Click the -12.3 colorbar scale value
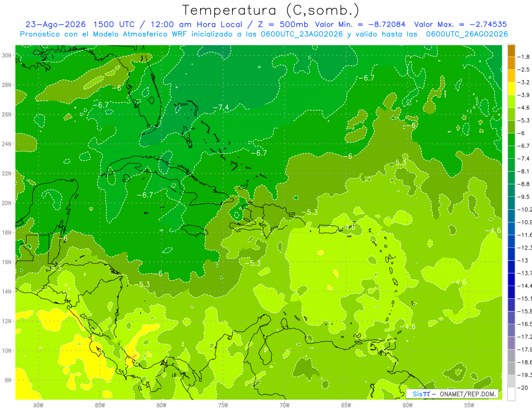This screenshot has width=532, height=411. [524, 247]
